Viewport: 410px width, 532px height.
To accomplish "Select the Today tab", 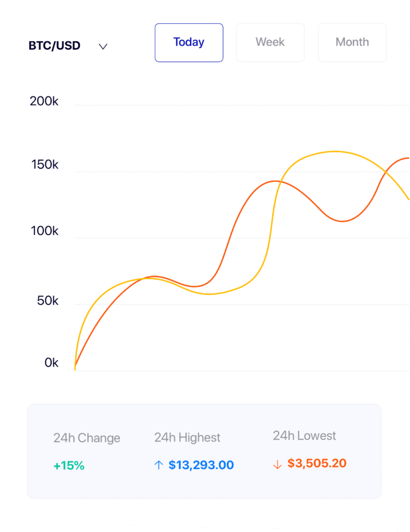I will pyautogui.click(x=189, y=43).
